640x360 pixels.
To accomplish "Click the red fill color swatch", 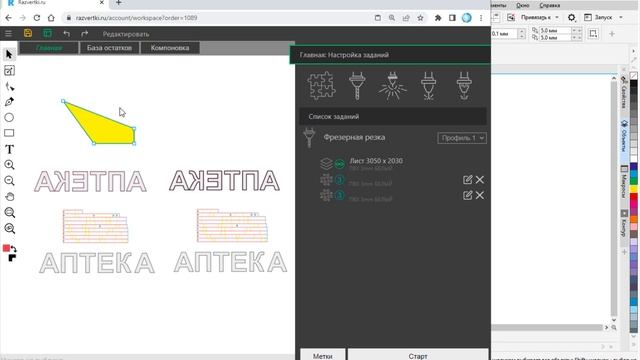I will pyautogui.click(x=6, y=248).
